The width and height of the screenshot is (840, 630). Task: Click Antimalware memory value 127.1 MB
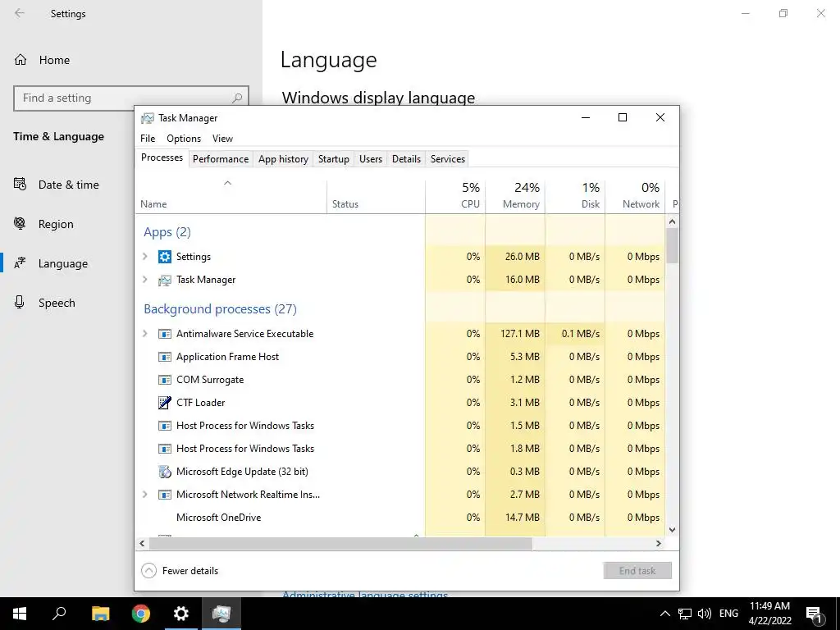519,334
